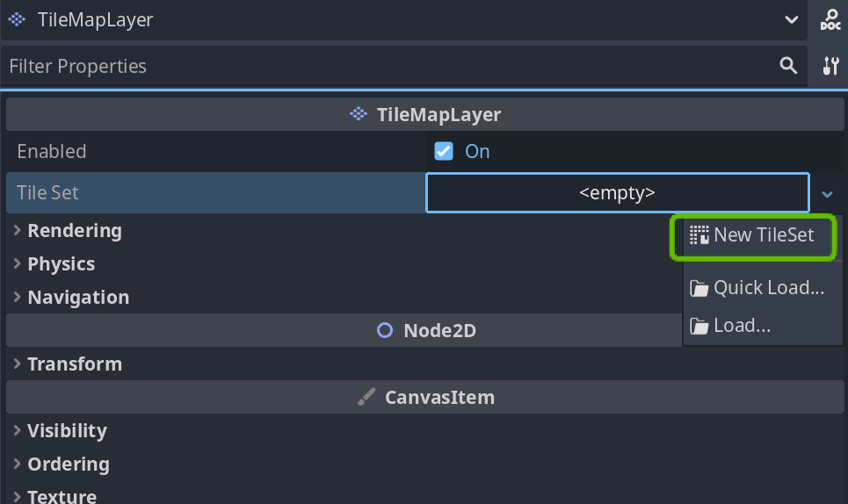Click the Load folder icon
This screenshot has width=848, height=504.
pyautogui.click(x=699, y=326)
